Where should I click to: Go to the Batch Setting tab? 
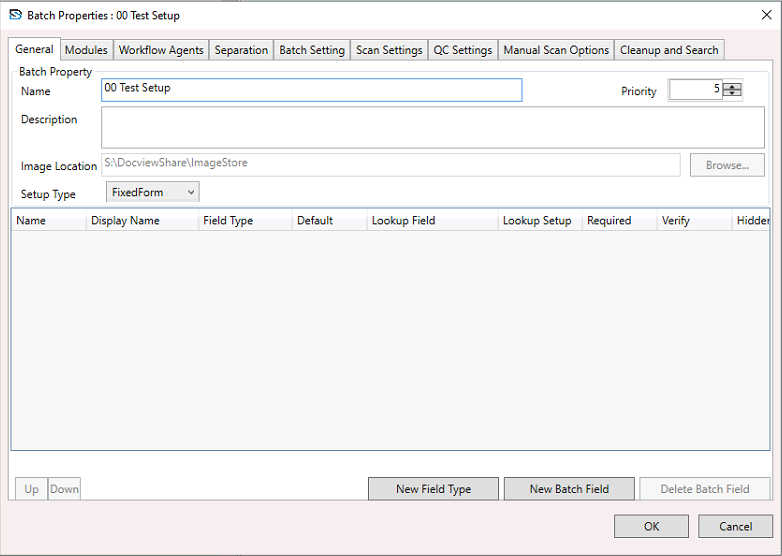pyautogui.click(x=312, y=50)
